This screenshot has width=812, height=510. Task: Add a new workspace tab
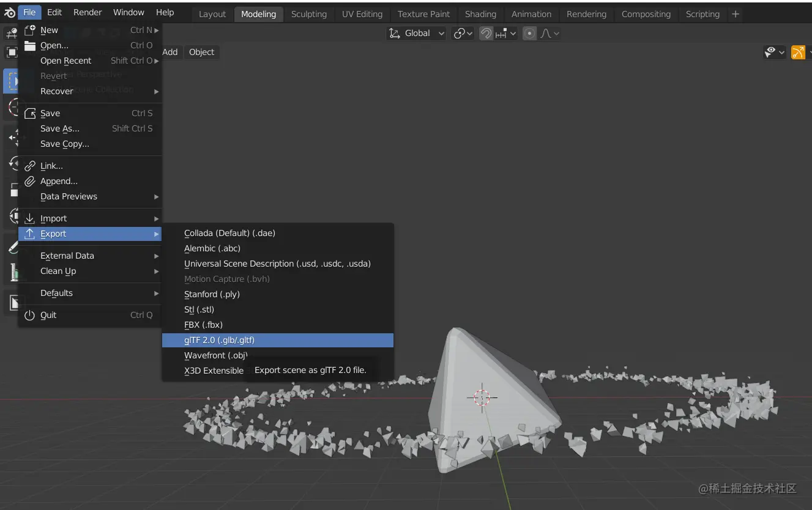pos(736,14)
